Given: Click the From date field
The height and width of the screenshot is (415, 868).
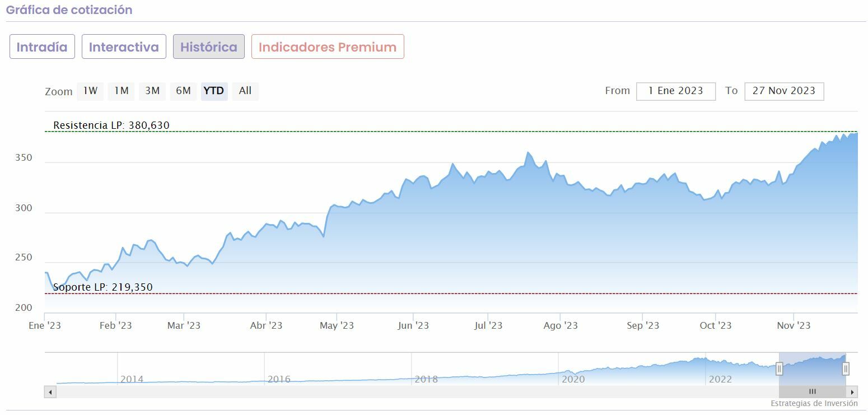Looking at the screenshot, I should 675,91.
